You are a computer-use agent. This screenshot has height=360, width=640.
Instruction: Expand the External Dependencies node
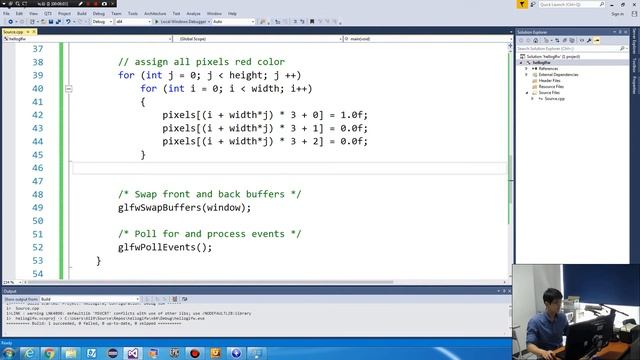click(x=527, y=75)
